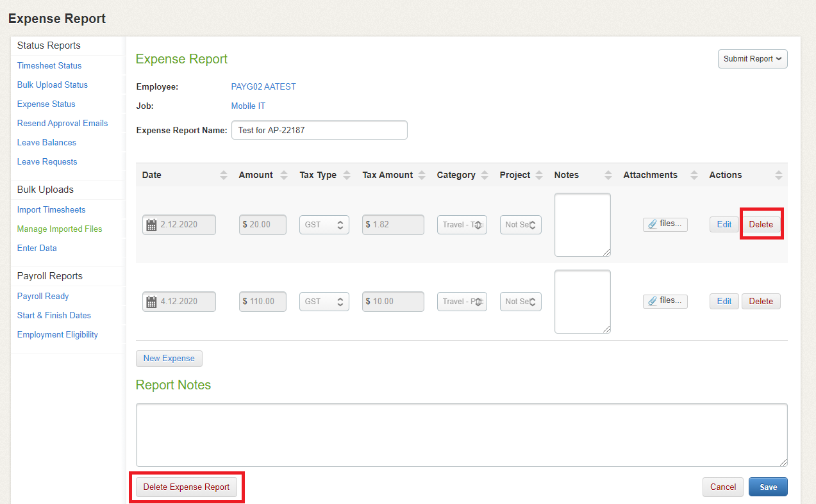
Task: Click paperclip files button in first expense row
Action: pos(665,224)
